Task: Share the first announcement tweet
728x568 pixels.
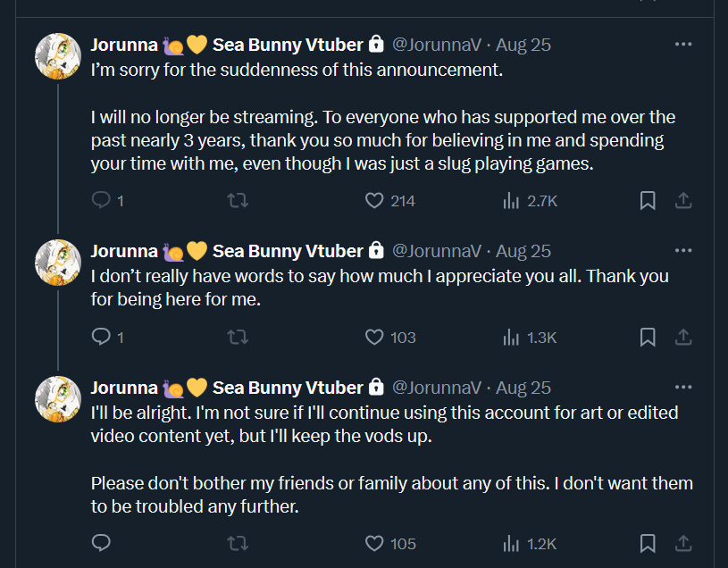Action: coord(683,201)
